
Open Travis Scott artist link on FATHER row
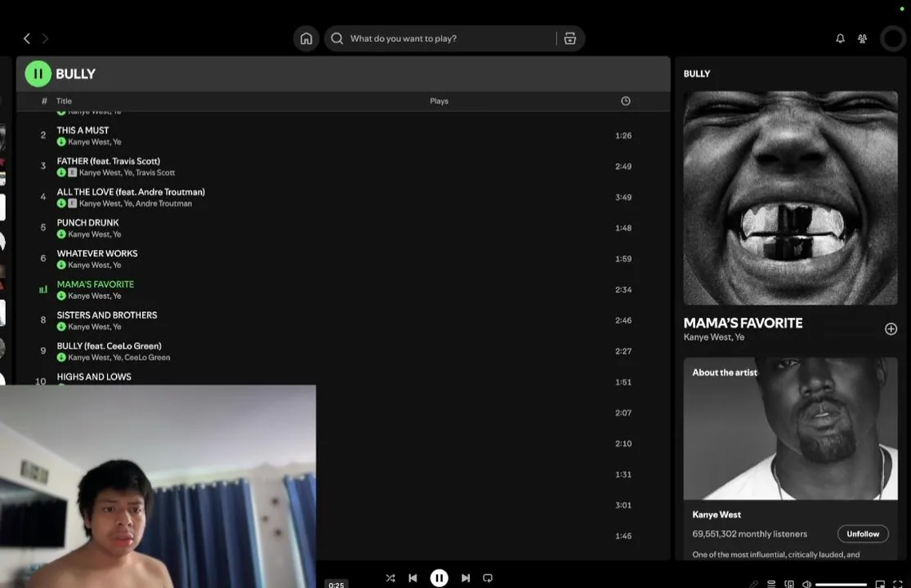[155, 172]
